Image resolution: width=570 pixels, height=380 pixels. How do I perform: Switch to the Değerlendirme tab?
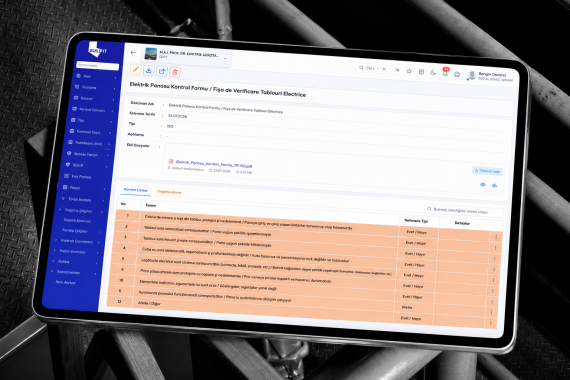pyautogui.click(x=169, y=192)
